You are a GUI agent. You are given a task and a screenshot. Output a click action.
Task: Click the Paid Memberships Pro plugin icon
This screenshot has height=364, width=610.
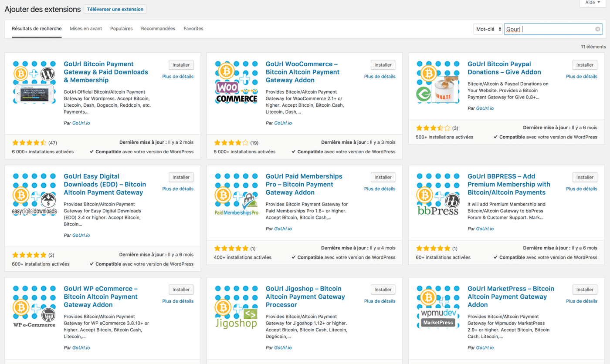(236, 194)
